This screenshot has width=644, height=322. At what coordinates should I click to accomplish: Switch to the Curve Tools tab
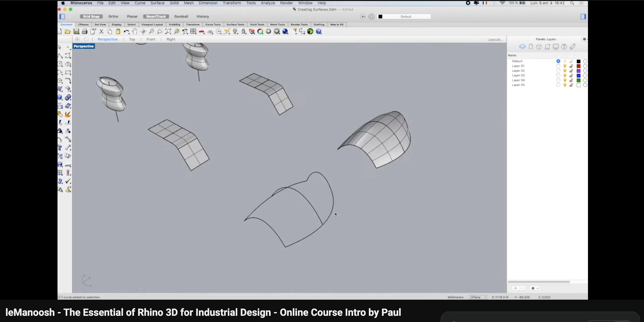(x=213, y=25)
